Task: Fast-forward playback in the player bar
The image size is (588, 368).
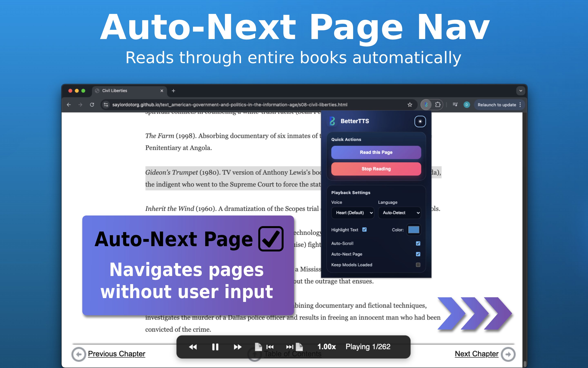Action: coord(238,347)
